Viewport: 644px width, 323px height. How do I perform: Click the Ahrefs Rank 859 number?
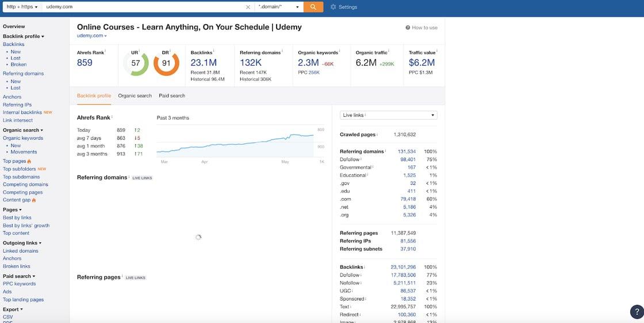click(85, 63)
